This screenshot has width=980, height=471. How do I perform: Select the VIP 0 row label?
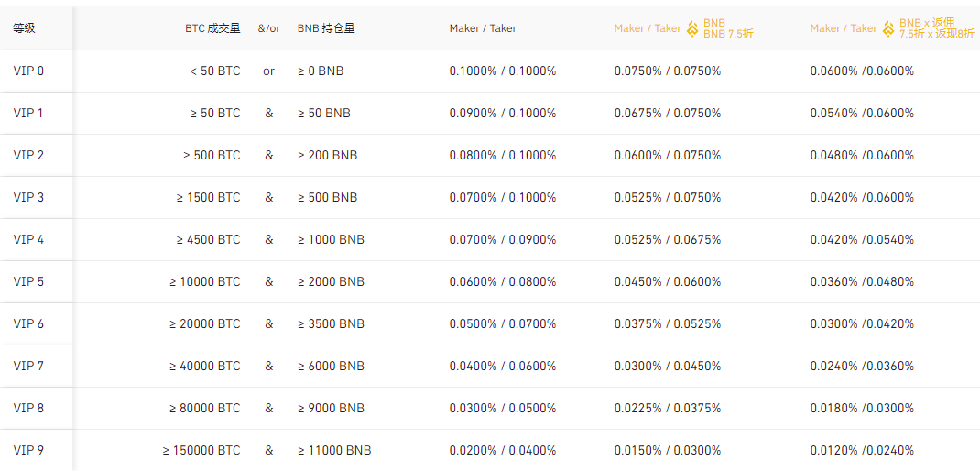pos(28,71)
